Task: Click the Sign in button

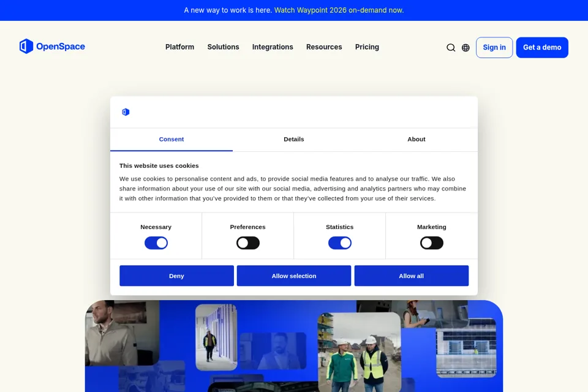Action: 494,48
